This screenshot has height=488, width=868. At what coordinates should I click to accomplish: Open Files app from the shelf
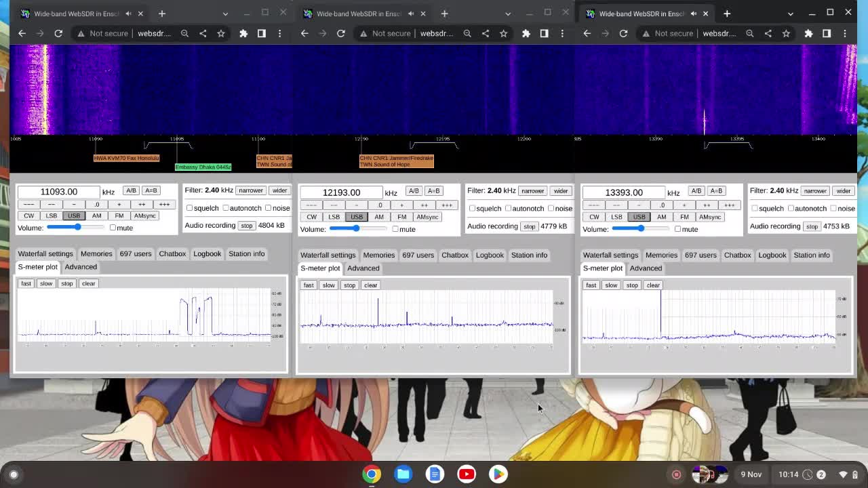click(403, 474)
